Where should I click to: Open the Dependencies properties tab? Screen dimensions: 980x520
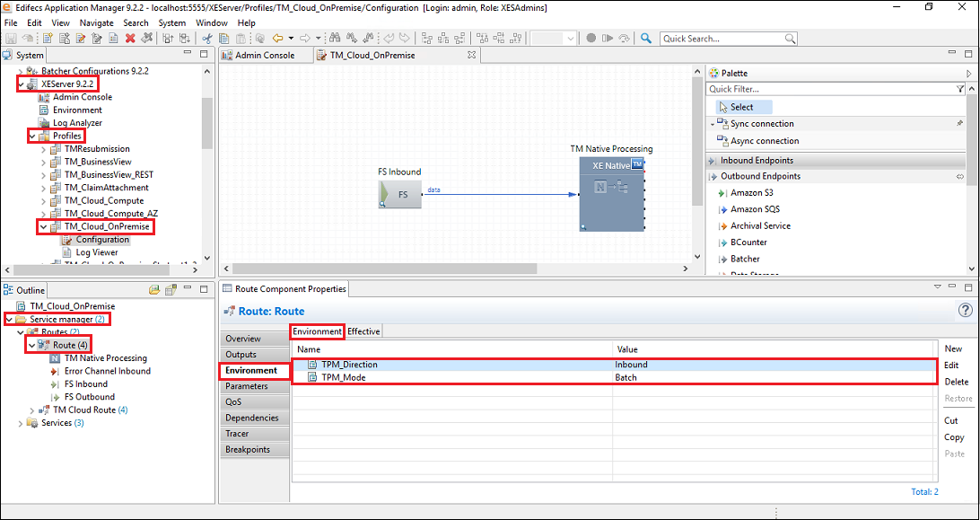tap(255, 418)
